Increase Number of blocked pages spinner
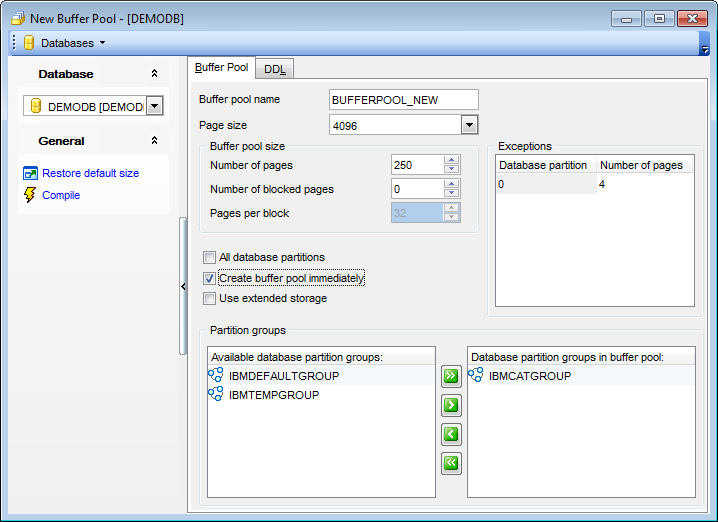 [451, 184]
